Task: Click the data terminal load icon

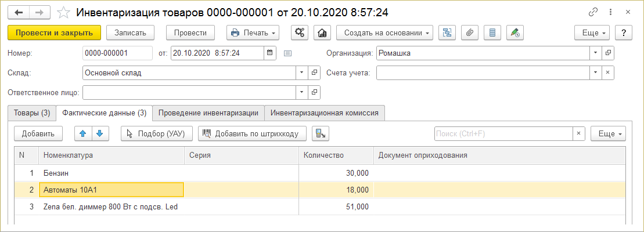Action: pos(320,133)
